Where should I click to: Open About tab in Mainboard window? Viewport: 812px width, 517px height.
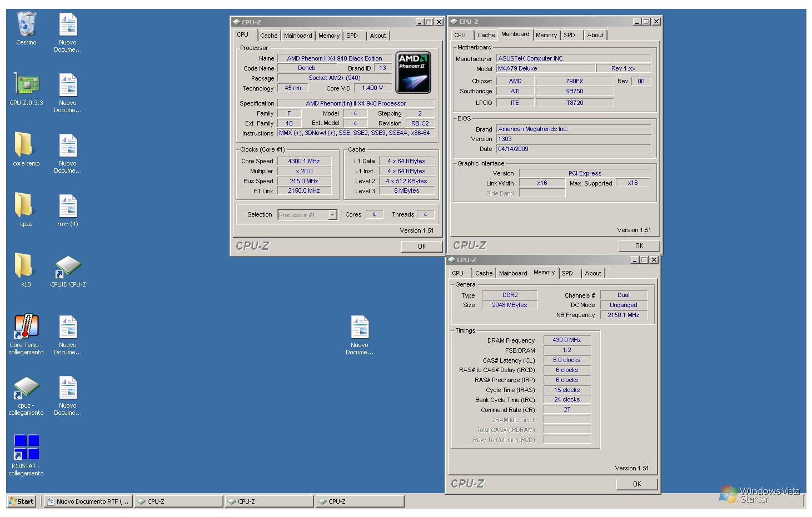(x=595, y=35)
